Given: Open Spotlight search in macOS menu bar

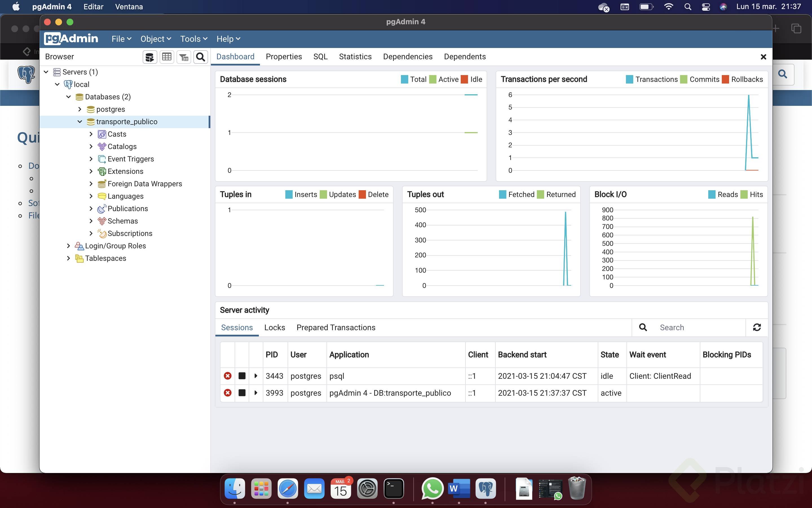Looking at the screenshot, I should [x=687, y=7].
